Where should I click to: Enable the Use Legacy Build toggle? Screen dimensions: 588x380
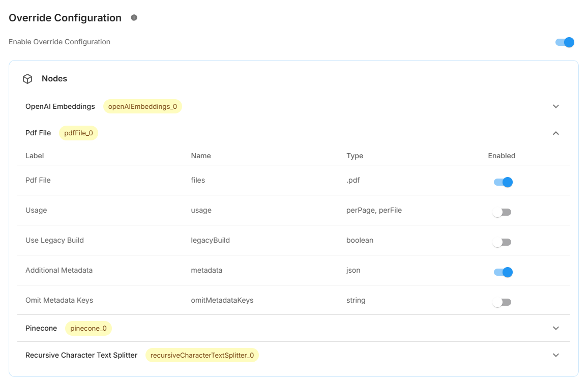pyautogui.click(x=502, y=242)
